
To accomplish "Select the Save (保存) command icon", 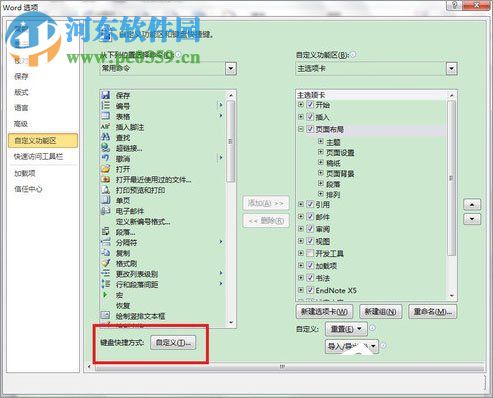I will (105, 95).
